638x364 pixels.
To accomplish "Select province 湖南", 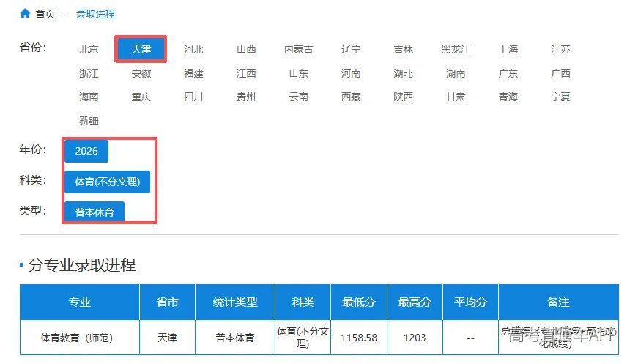I will pyautogui.click(x=456, y=73).
